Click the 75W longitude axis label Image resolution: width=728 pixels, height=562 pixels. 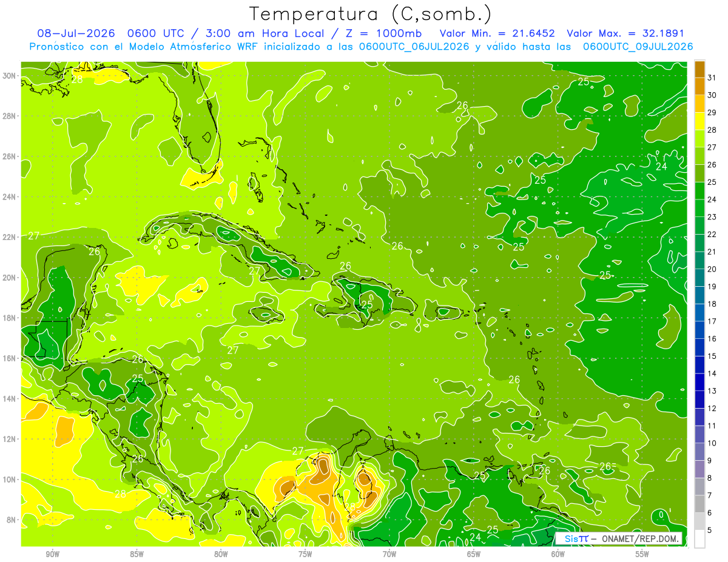(305, 554)
